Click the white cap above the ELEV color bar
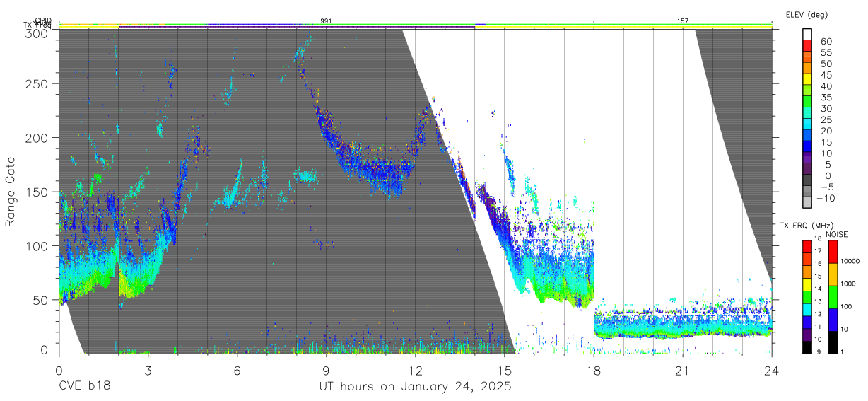This screenshot has height=401, width=868. (x=807, y=35)
